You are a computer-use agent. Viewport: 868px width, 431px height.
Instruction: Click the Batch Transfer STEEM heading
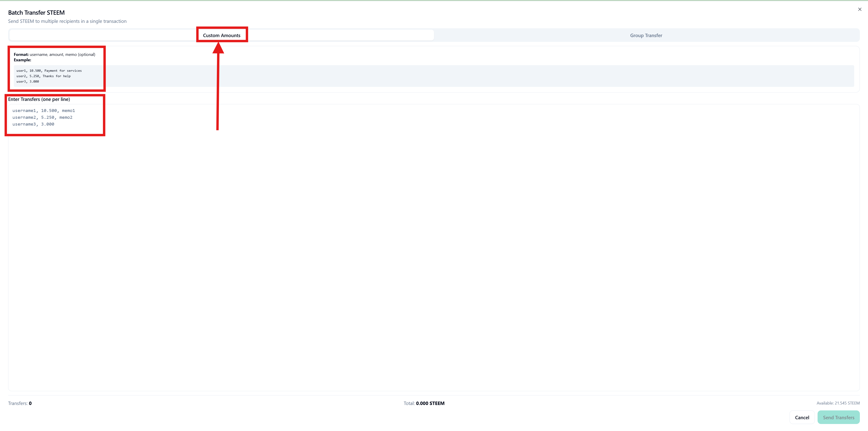click(36, 12)
